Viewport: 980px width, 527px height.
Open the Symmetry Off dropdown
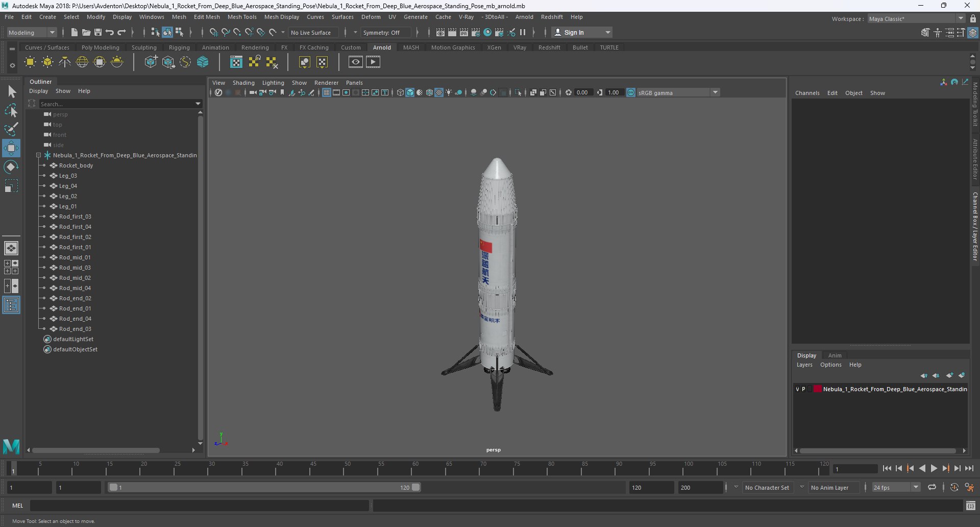(385, 32)
